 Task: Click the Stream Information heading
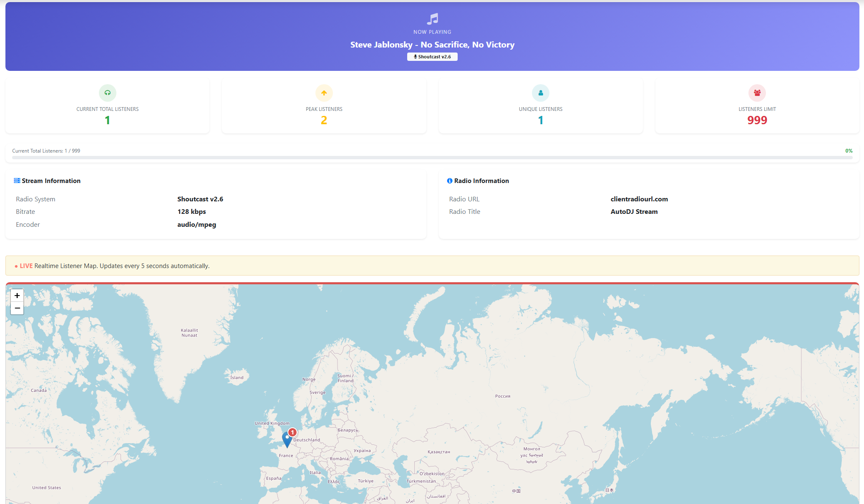[51, 181]
